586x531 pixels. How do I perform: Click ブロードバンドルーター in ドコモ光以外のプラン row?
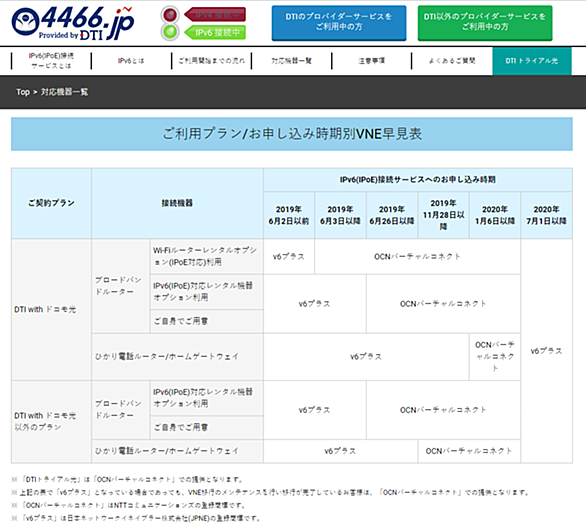pyautogui.click(x=120, y=410)
